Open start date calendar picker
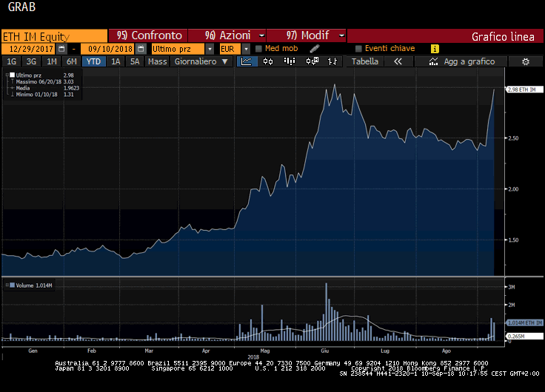 coord(61,49)
